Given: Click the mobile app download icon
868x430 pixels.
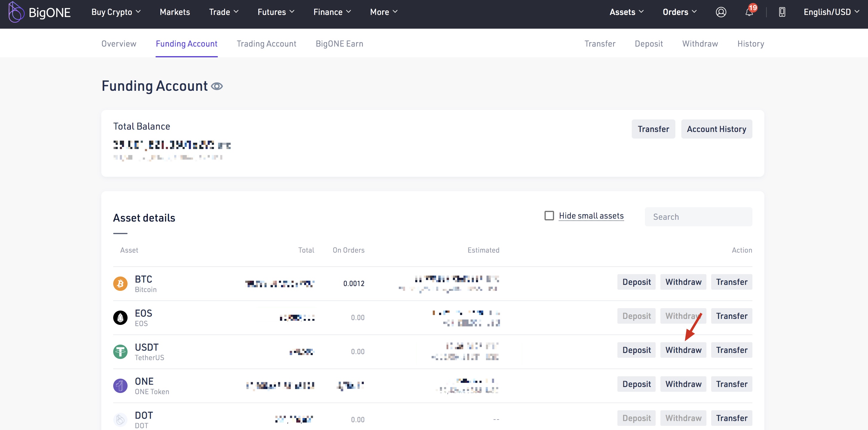Looking at the screenshot, I should 782,12.
